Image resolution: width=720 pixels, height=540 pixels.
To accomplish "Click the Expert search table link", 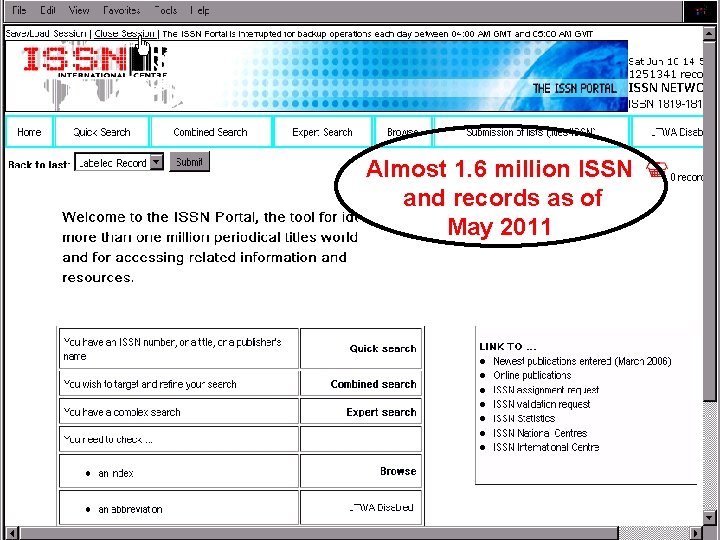I will pyautogui.click(x=381, y=412).
